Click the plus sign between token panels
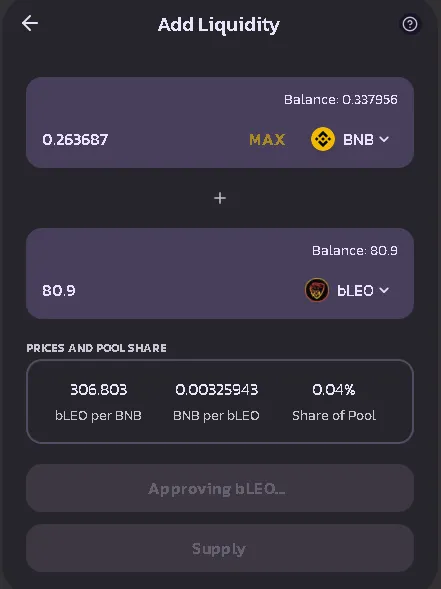 coord(220,198)
